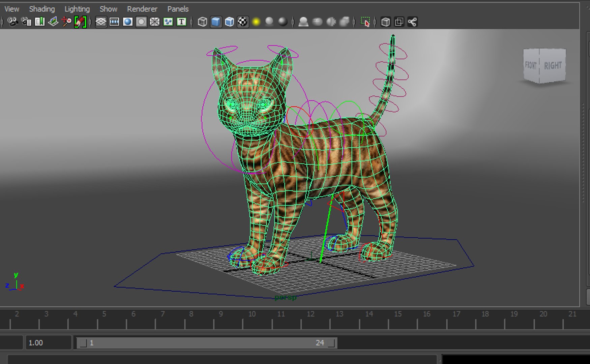Open the Renderer menu
Viewport: 590px width, 364px height.
point(142,9)
